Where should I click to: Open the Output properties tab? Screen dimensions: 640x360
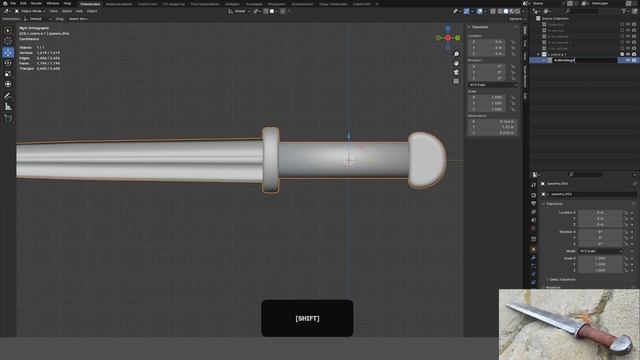pos(533,203)
